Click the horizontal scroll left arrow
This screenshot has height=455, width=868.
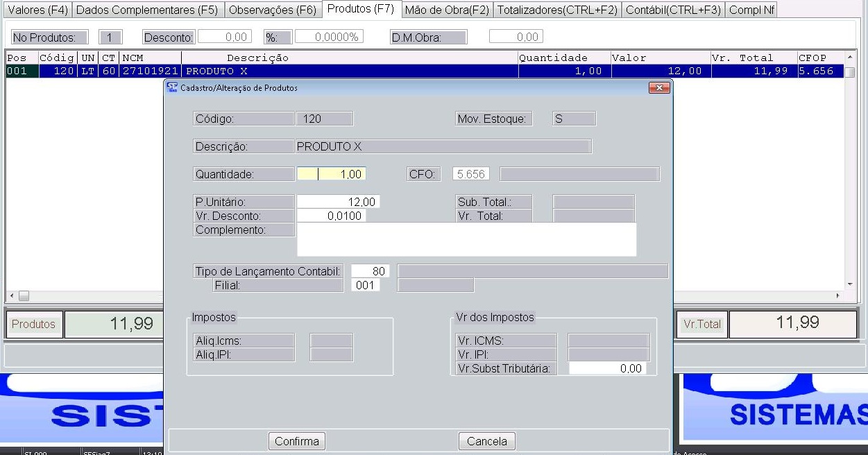point(11,295)
